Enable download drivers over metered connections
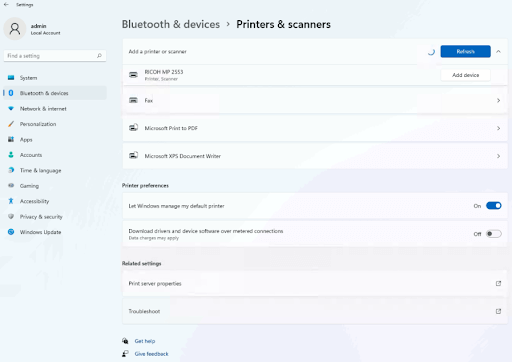Viewport: 512px width, 362px height. 494,234
